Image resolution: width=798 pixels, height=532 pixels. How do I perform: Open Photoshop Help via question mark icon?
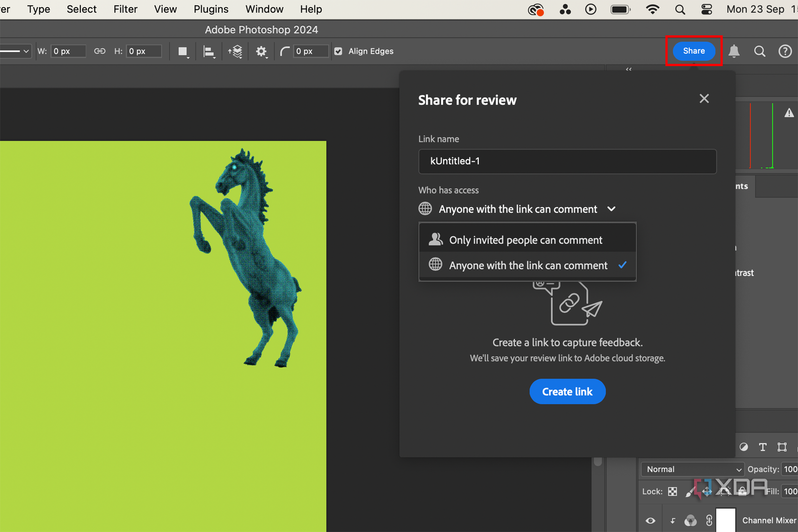pyautogui.click(x=785, y=51)
